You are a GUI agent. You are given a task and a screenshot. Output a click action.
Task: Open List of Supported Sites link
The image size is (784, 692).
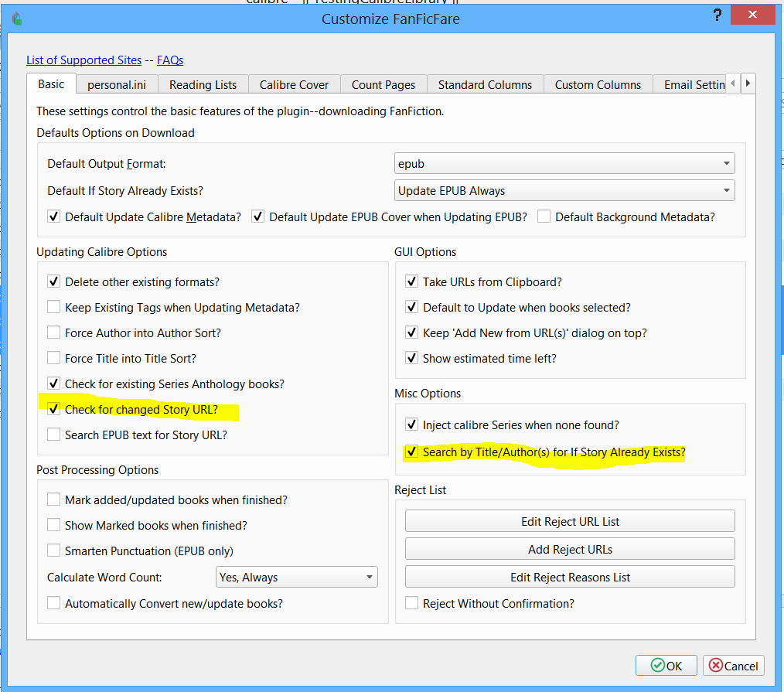coord(84,60)
